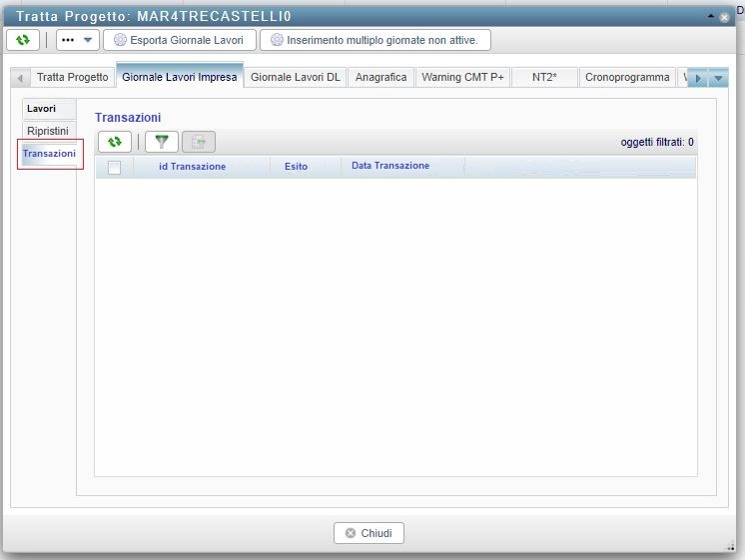Select the Cronoprogramma tab

(627, 78)
